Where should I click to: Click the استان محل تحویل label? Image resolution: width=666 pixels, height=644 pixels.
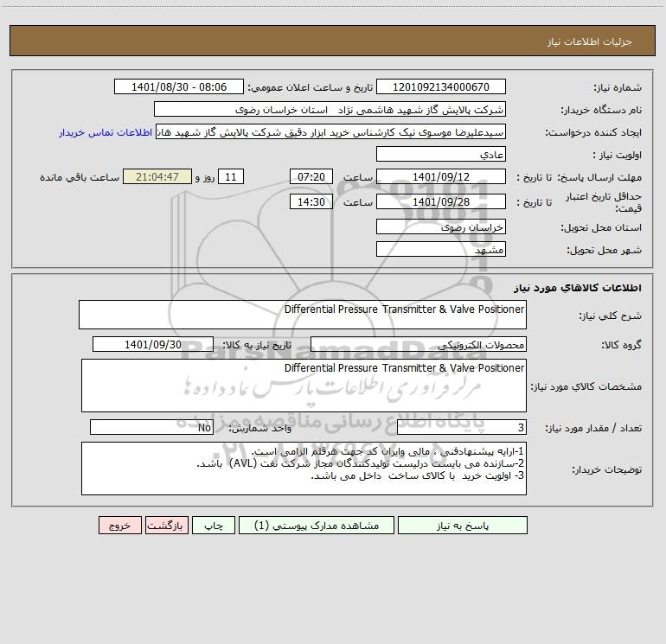(x=601, y=227)
